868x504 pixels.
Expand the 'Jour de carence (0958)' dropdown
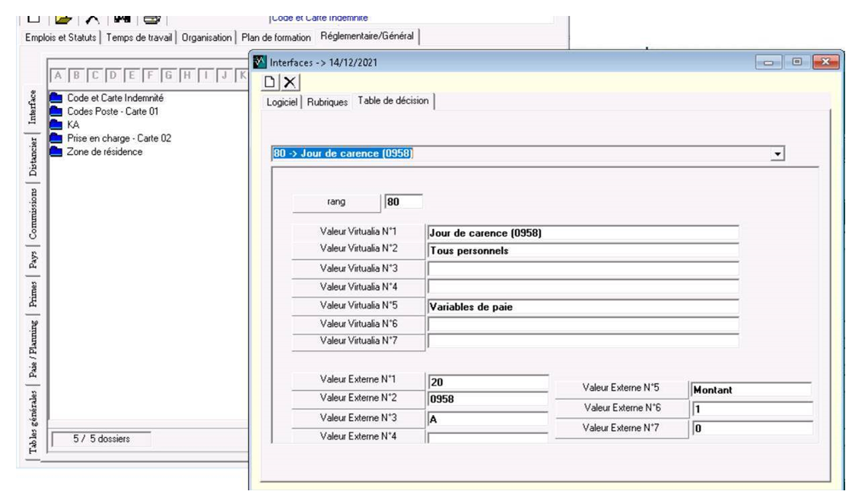777,154
